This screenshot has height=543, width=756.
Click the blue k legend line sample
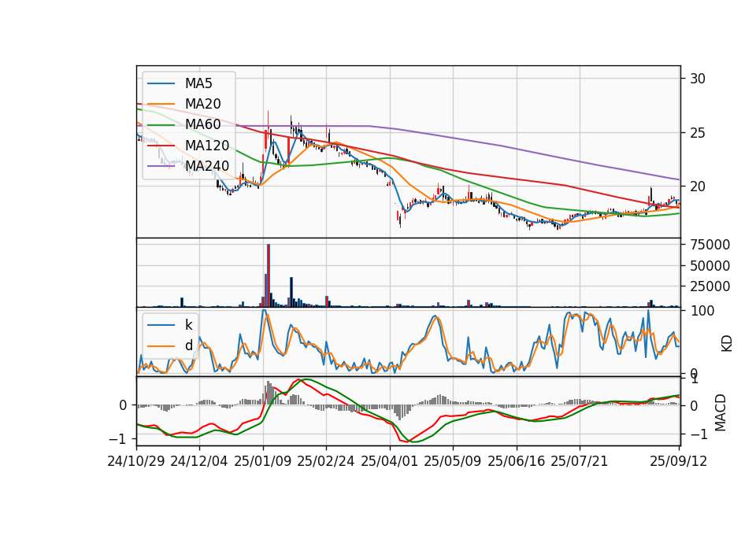coord(161,325)
